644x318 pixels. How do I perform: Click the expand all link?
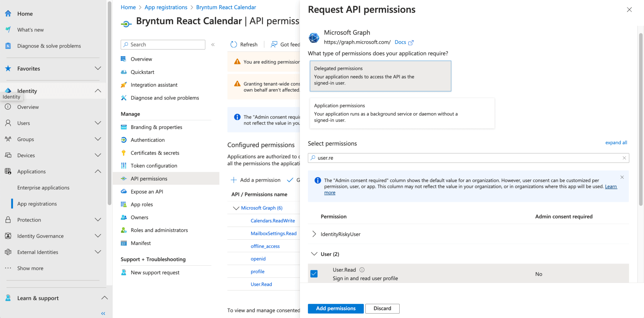tap(616, 143)
